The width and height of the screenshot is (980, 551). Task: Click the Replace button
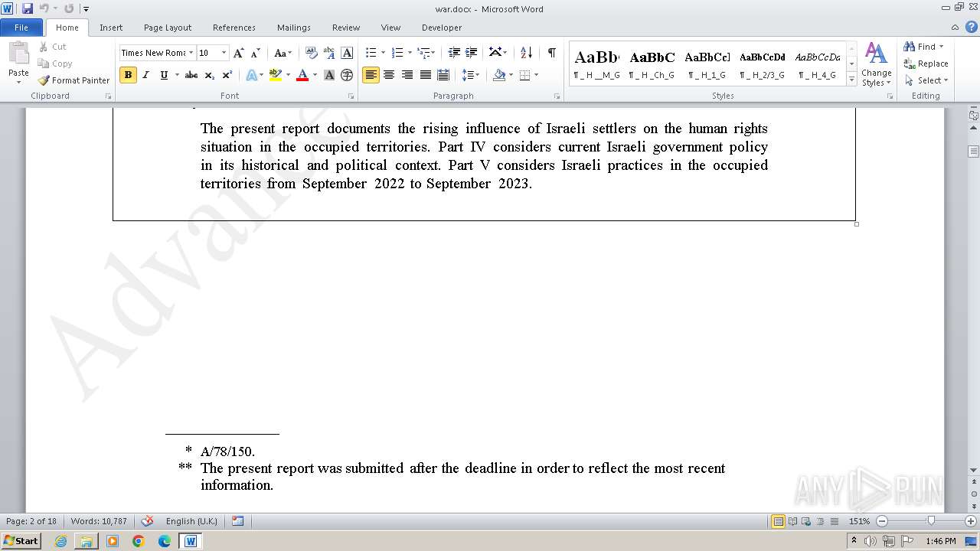pyautogui.click(x=926, y=64)
